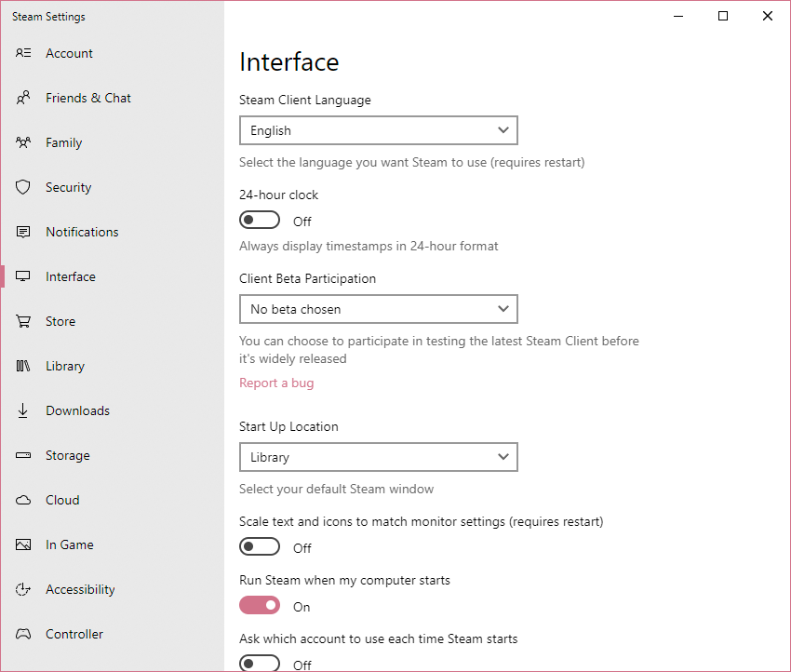Click the Store shopping cart icon
This screenshot has height=672, width=791.
point(23,321)
